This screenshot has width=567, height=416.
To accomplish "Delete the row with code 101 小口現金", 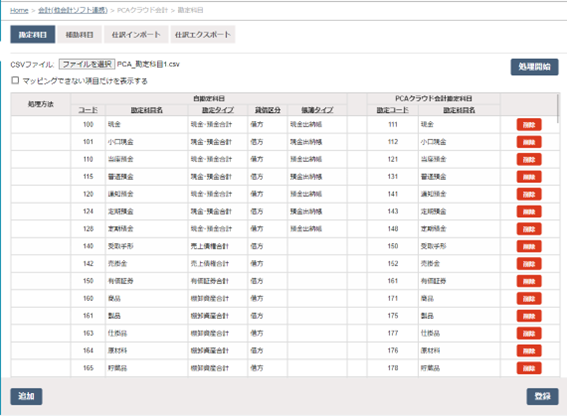I will (529, 142).
